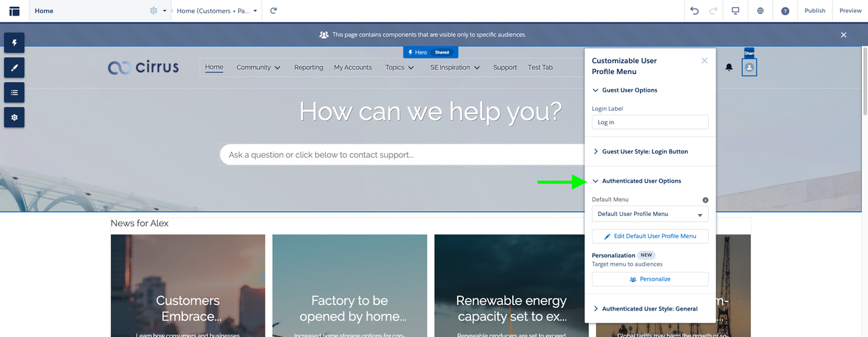Image resolution: width=868 pixels, height=337 pixels.
Task: Open page settings gear next to Home
Action: point(154,11)
